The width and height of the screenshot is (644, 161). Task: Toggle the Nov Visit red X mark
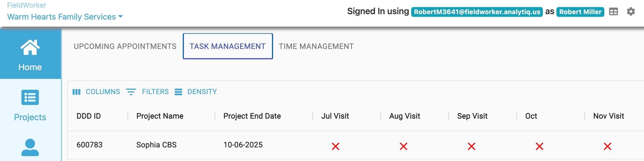[607, 146]
